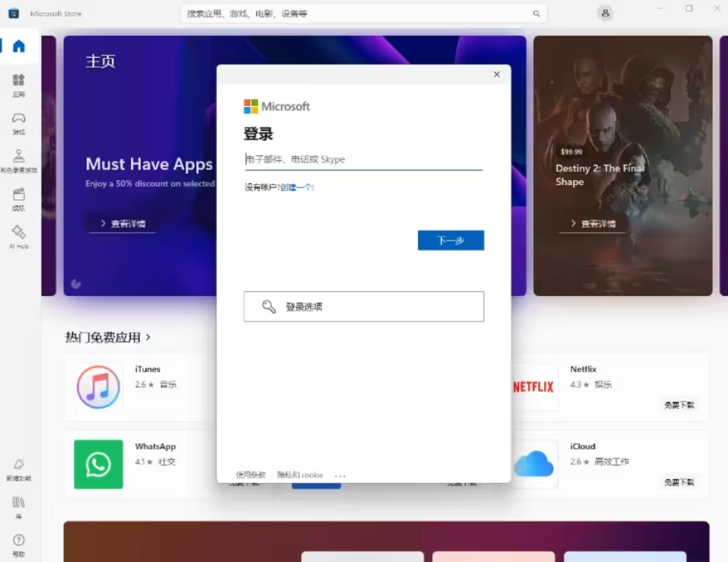Open the iTunes app icon
The image size is (728, 562).
point(98,387)
